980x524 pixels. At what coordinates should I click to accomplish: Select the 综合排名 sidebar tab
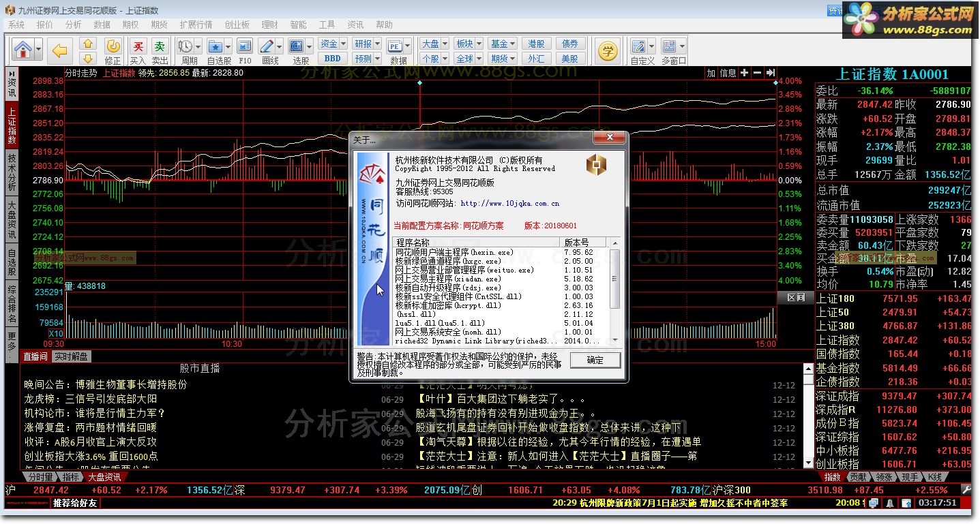pos(12,305)
